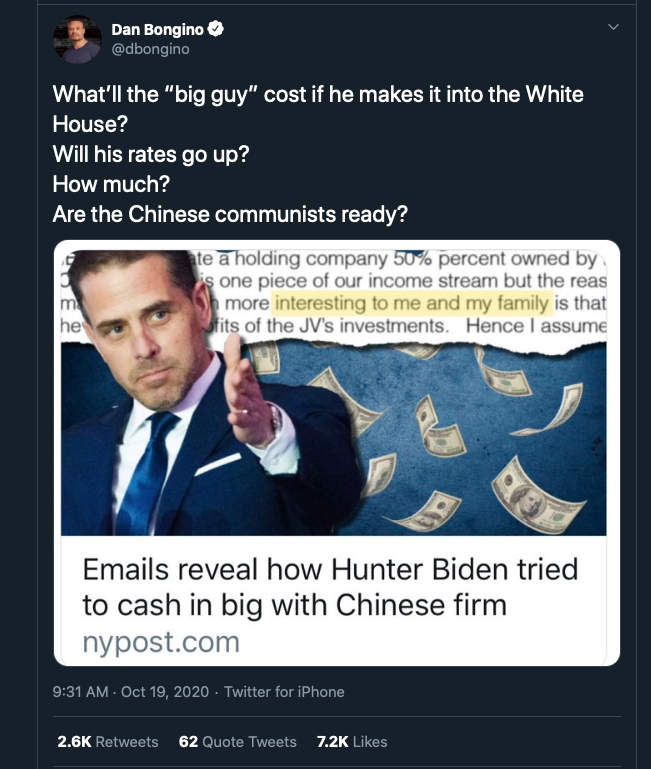The height and width of the screenshot is (769, 651).
Task: Click the highlighted "interesting to me and my family" text
Action: coord(411,304)
